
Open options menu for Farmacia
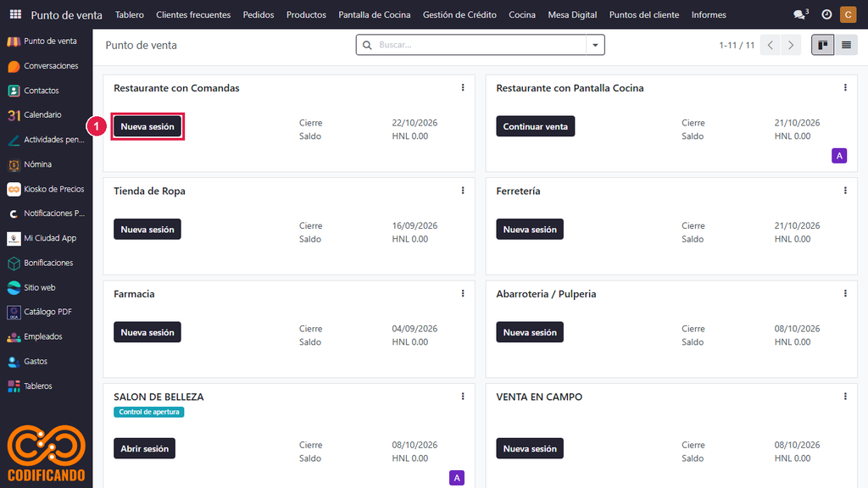(463, 293)
